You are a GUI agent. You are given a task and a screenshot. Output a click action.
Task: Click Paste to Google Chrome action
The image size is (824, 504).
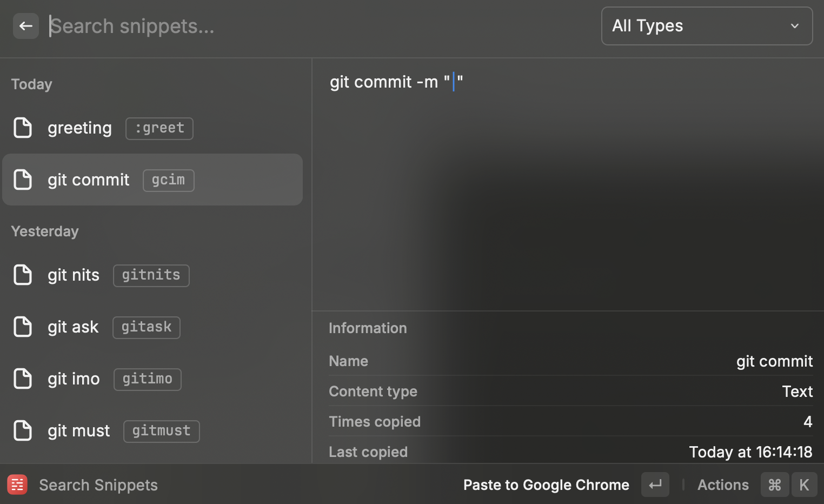[546, 485]
